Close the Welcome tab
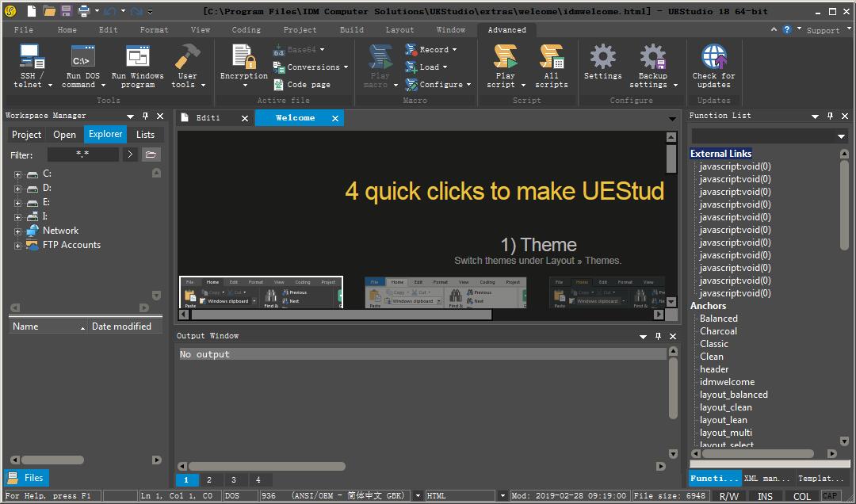 (335, 119)
